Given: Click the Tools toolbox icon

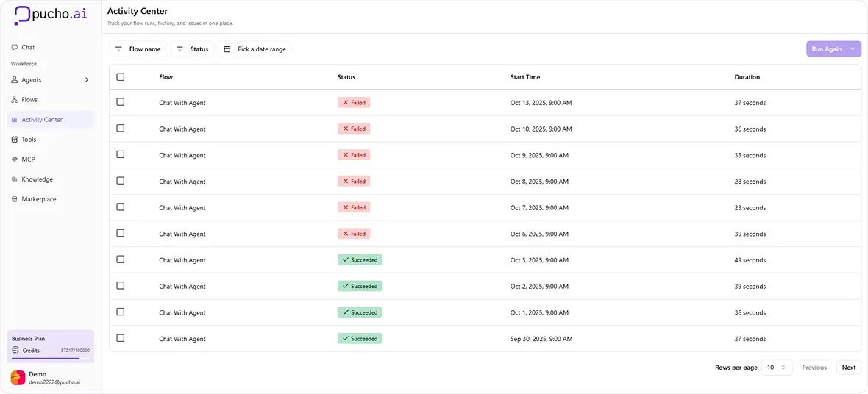Looking at the screenshot, I should point(15,140).
